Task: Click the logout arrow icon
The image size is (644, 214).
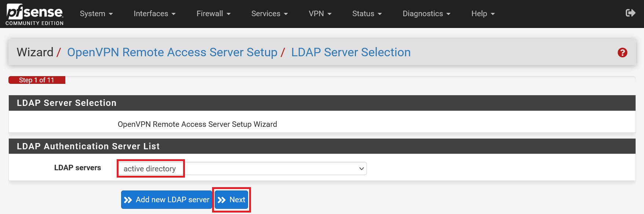Action: click(630, 13)
